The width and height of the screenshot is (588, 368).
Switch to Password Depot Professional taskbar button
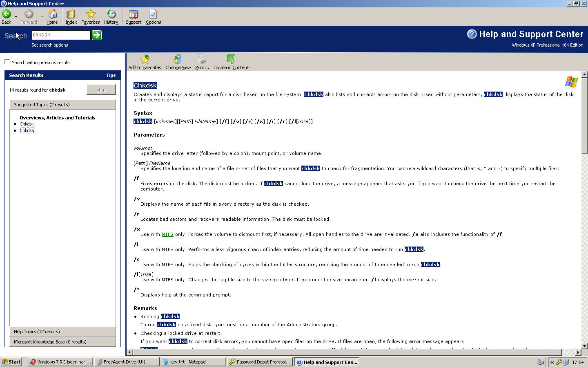[260, 362]
